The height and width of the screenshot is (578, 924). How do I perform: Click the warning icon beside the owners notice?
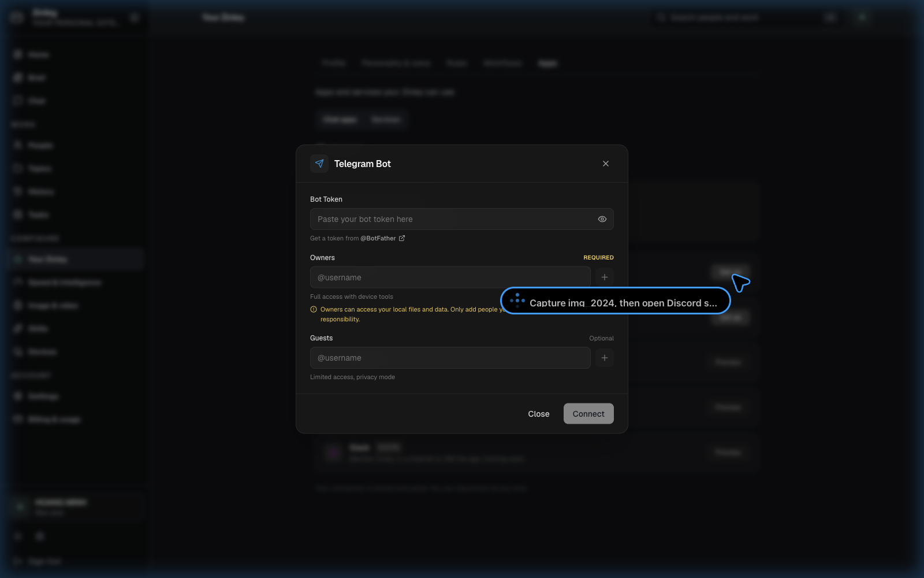[314, 309]
